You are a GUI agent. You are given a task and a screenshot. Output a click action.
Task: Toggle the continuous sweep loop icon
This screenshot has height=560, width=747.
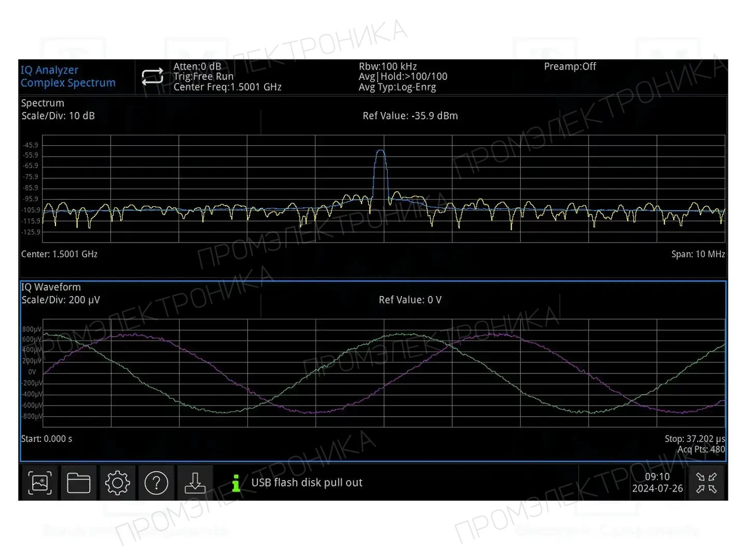(x=153, y=77)
